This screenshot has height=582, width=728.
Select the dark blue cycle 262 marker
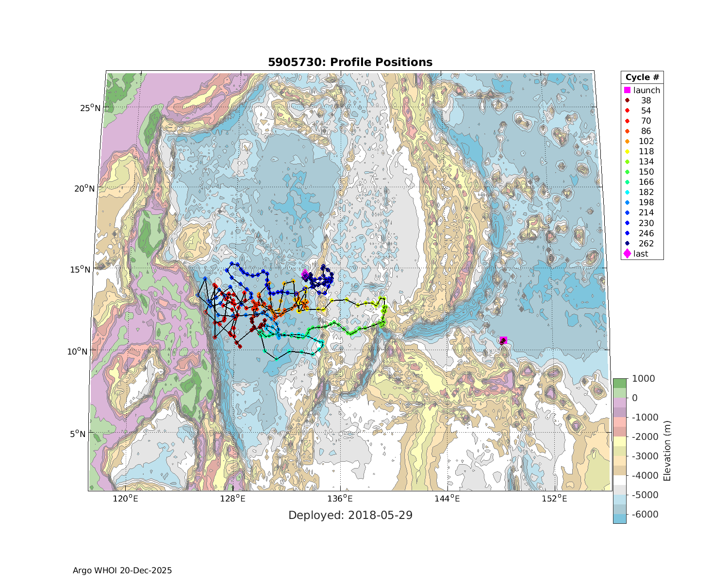click(627, 243)
